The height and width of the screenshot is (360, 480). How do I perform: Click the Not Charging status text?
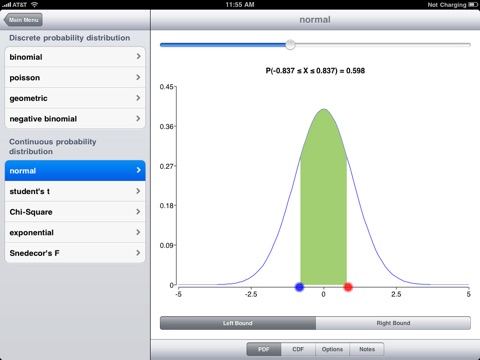447,5
